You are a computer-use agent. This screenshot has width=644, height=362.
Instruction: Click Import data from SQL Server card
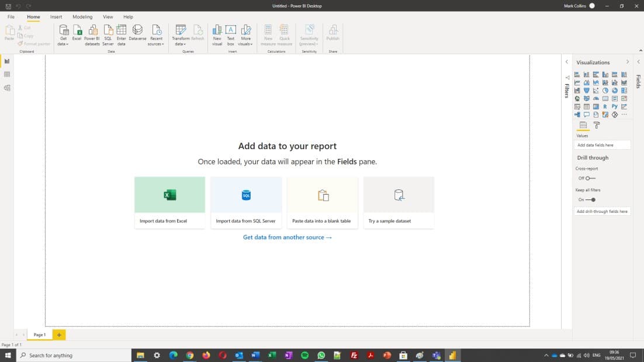(246, 202)
